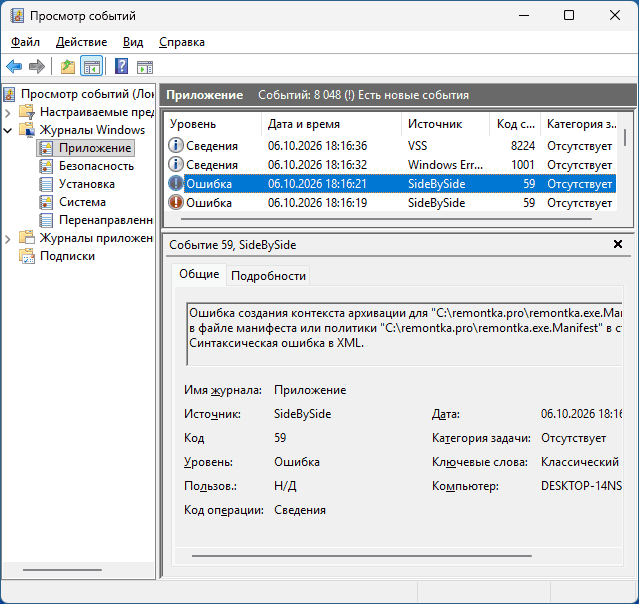Click the details pane horizontal scrollbar

pyautogui.click(x=362, y=556)
